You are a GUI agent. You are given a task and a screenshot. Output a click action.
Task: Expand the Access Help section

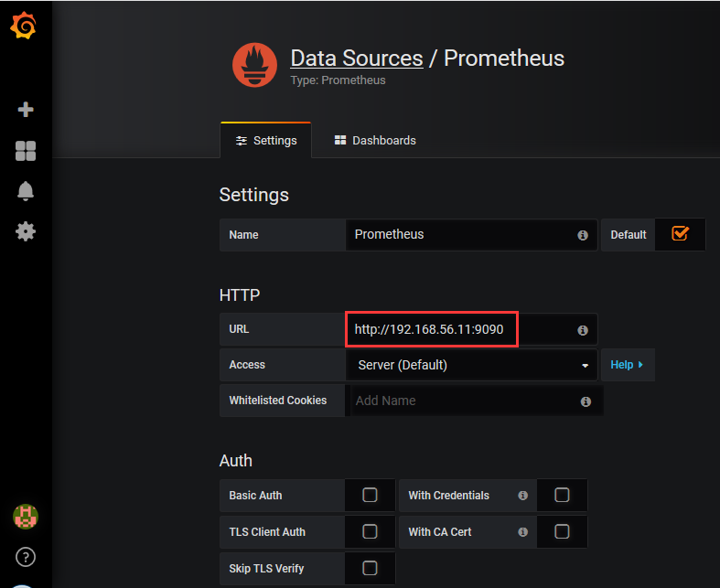(x=628, y=365)
